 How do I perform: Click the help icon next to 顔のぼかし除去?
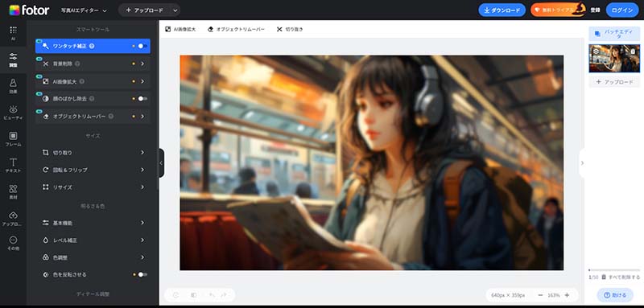[92, 99]
